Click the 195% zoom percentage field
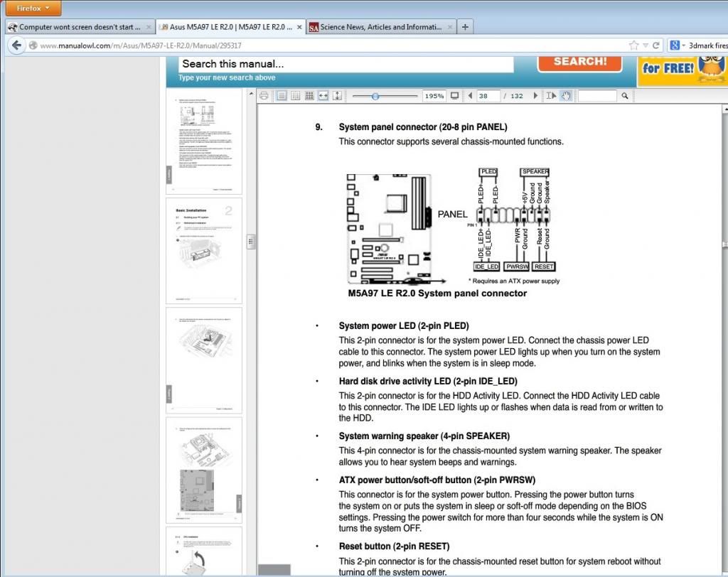This screenshot has width=728, height=577. click(434, 96)
